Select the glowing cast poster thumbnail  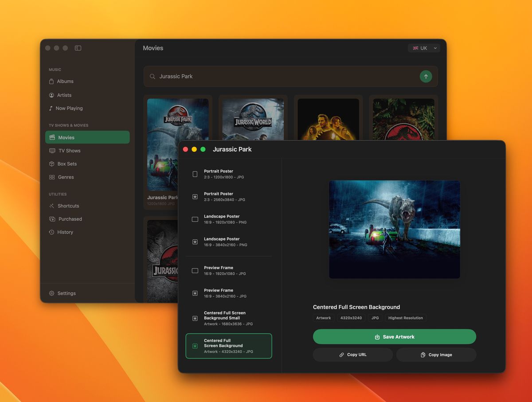[328, 119]
